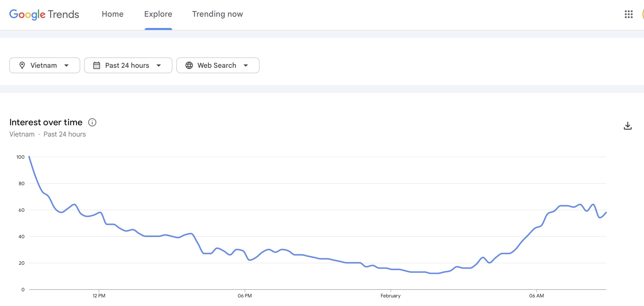Click the Google Trends logo

point(44,14)
